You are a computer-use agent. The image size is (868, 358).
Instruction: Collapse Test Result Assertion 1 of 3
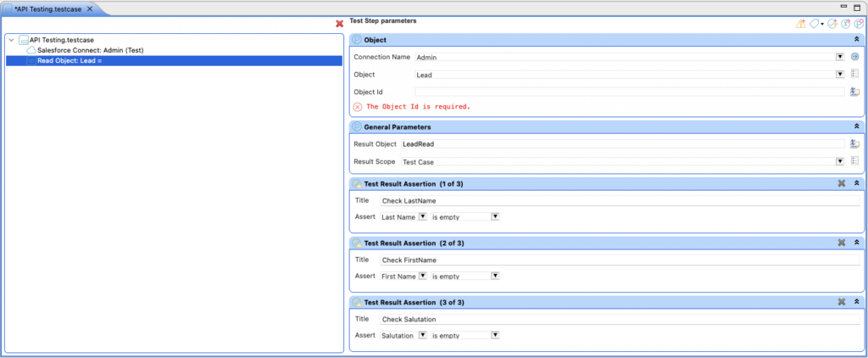(856, 183)
